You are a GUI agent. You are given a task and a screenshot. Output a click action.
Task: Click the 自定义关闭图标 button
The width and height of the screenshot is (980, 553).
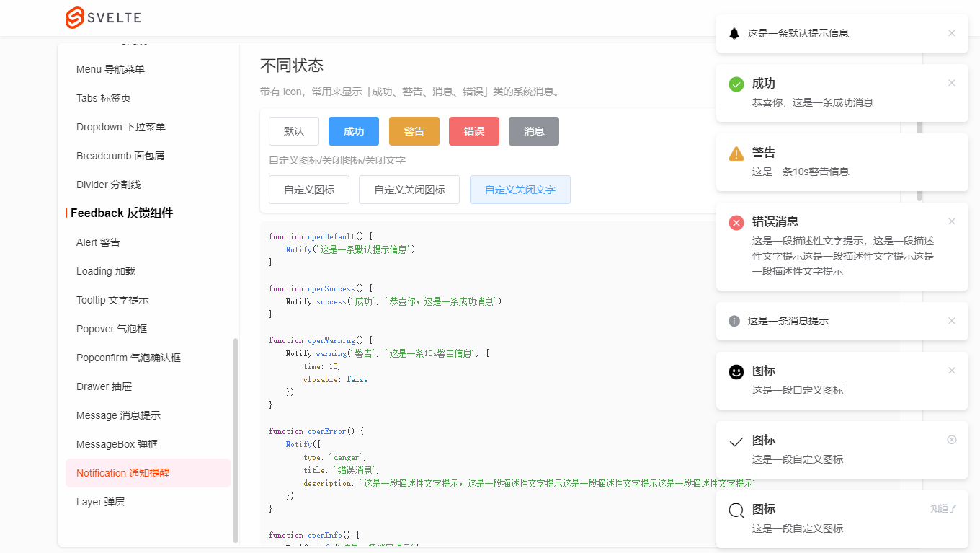coord(409,190)
